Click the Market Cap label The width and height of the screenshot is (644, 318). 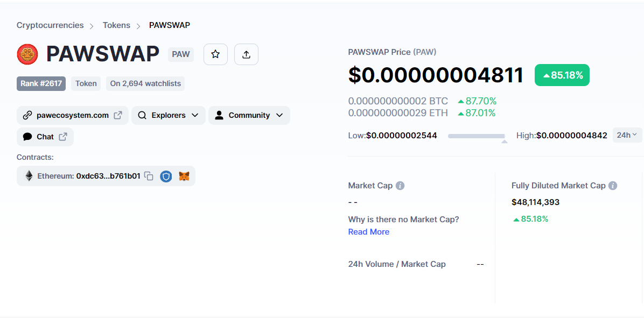[370, 186]
